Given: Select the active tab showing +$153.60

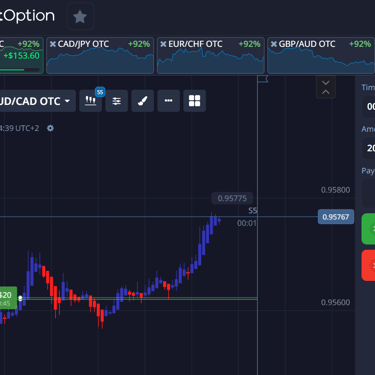Looking at the screenshot, I should click(x=22, y=55).
